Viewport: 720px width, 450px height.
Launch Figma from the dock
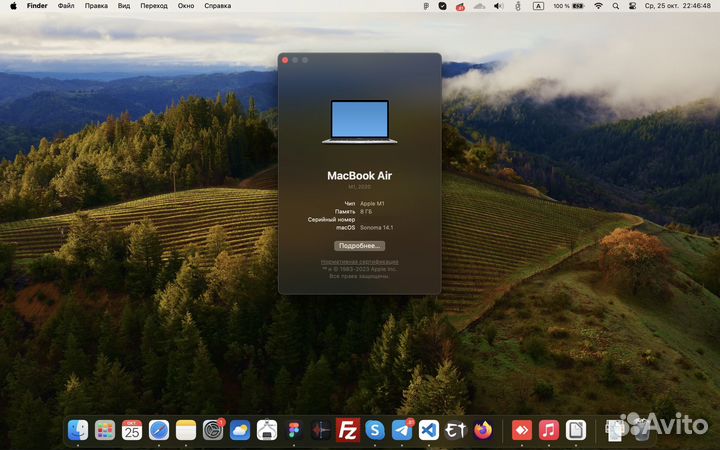point(294,430)
